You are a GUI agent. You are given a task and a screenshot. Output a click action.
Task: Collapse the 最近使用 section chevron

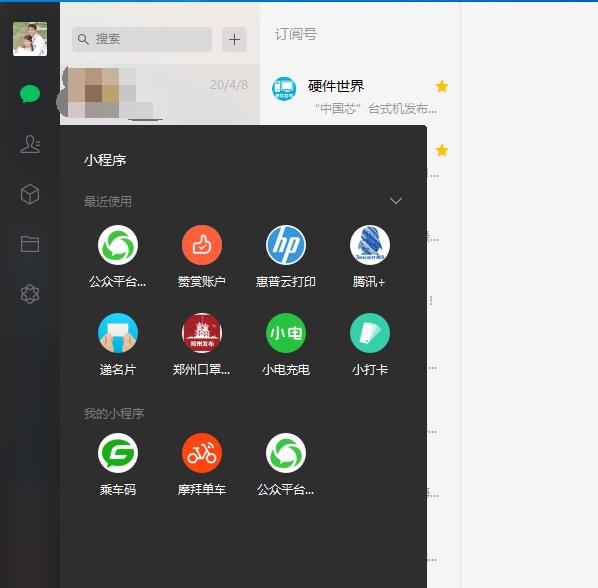click(x=396, y=201)
